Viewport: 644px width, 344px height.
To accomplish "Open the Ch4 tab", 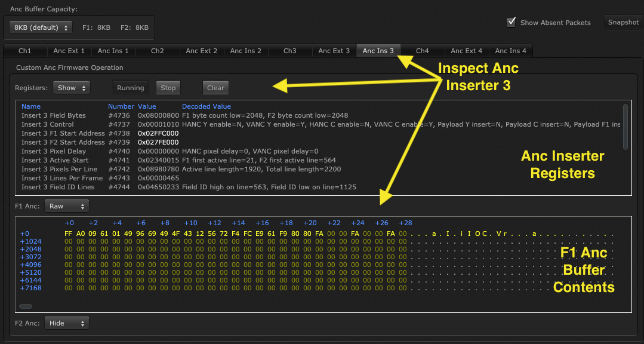I will coord(423,51).
